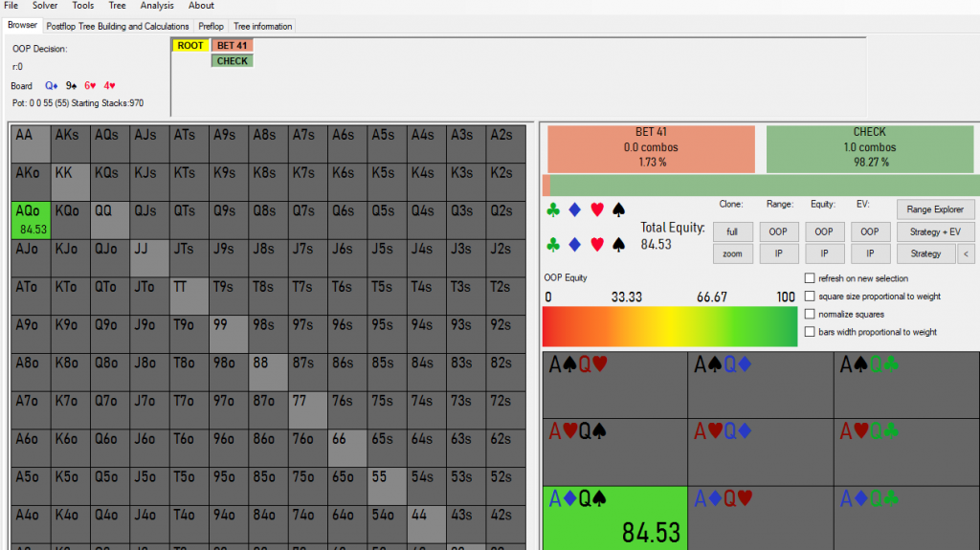
Task: Select the highlighted AQo cell in hand matrix
Action: coord(31,220)
